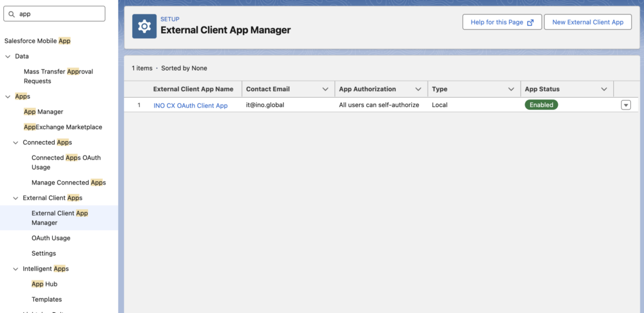Image resolution: width=644 pixels, height=313 pixels.
Task: Collapse the Connected Apps subsection
Action: 16,142
